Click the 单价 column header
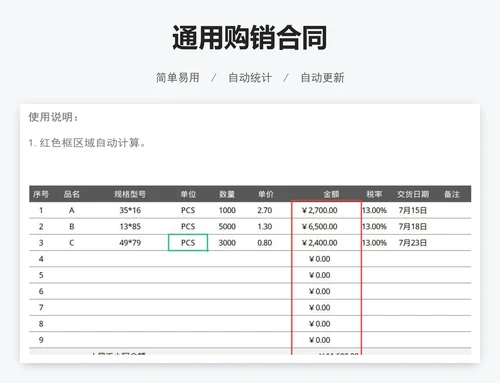 tap(266, 194)
